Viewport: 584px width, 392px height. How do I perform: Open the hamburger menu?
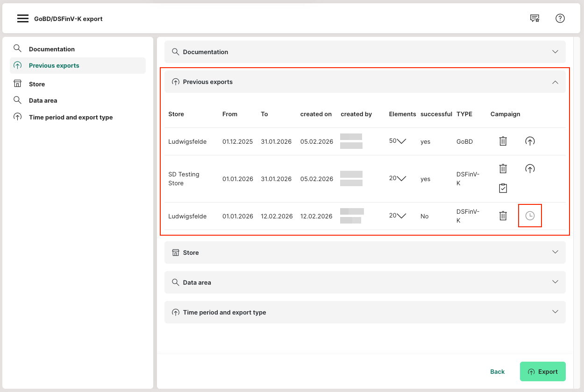23,19
